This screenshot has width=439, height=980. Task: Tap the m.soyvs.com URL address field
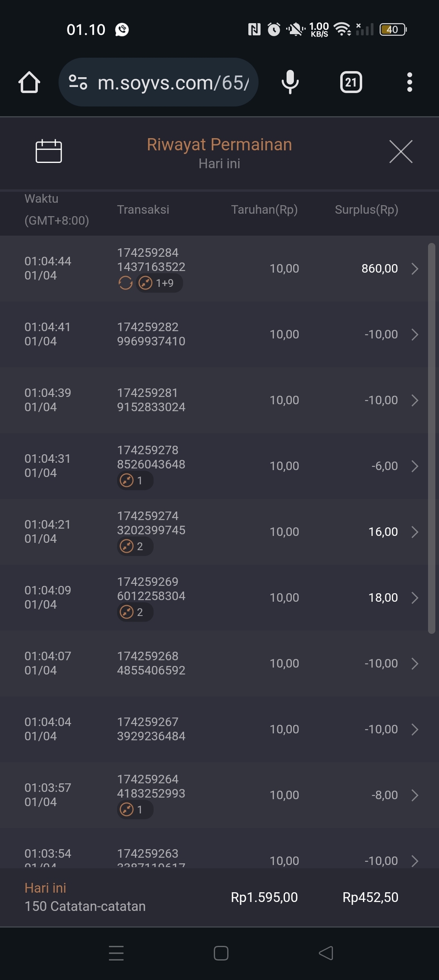point(173,83)
